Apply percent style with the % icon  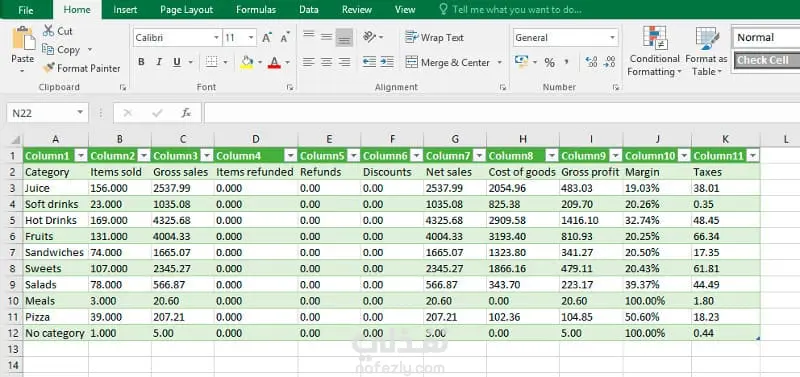[549, 63]
